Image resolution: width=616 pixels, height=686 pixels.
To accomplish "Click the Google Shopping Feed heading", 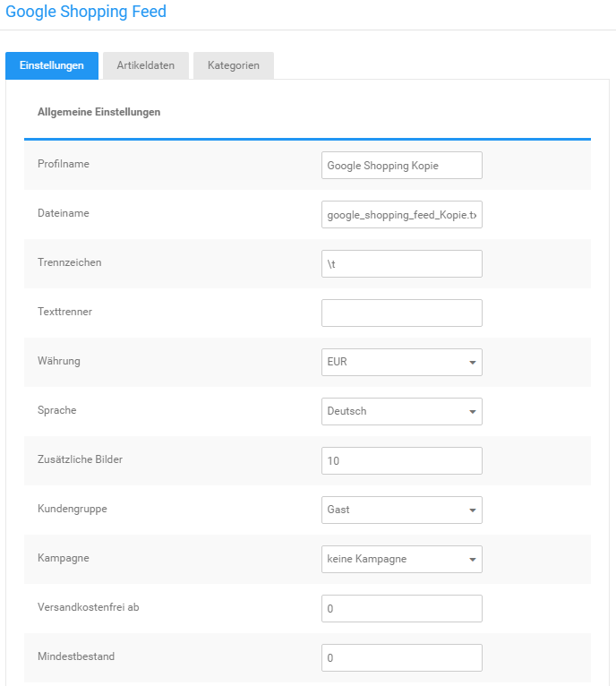I will [x=86, y=12].
